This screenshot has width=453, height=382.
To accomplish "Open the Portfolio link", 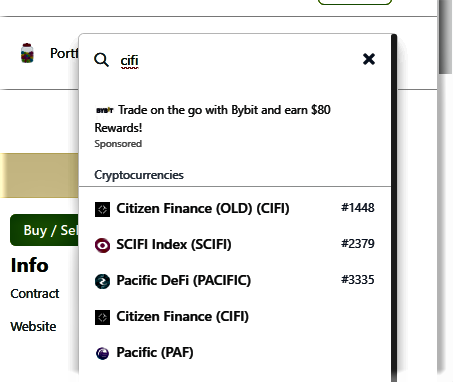I will click(64, 53).
